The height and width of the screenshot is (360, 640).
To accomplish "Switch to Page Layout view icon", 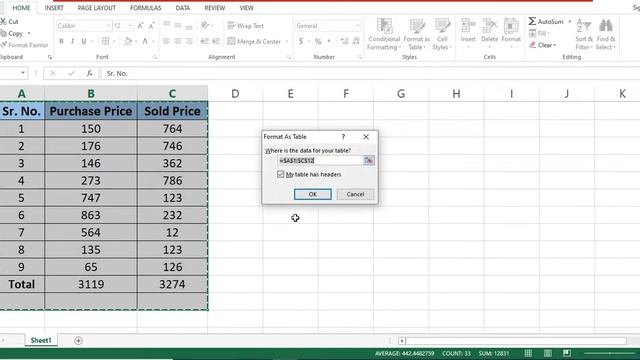I will (548, 353).
